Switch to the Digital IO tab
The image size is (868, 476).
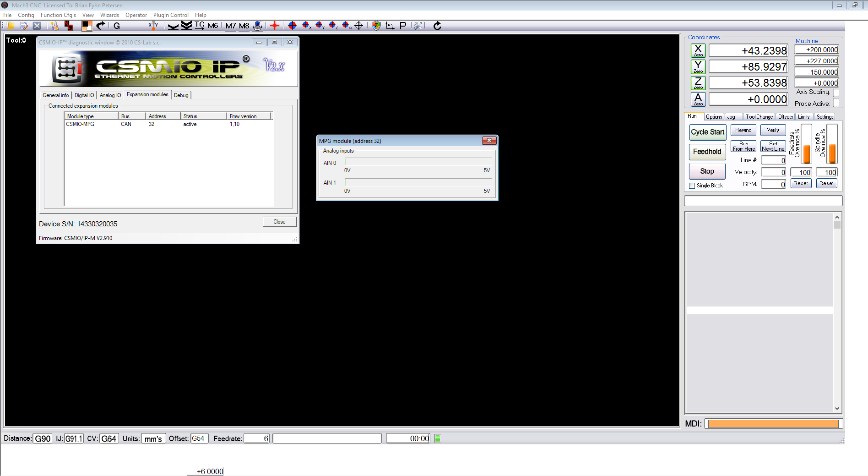point(84,95)
